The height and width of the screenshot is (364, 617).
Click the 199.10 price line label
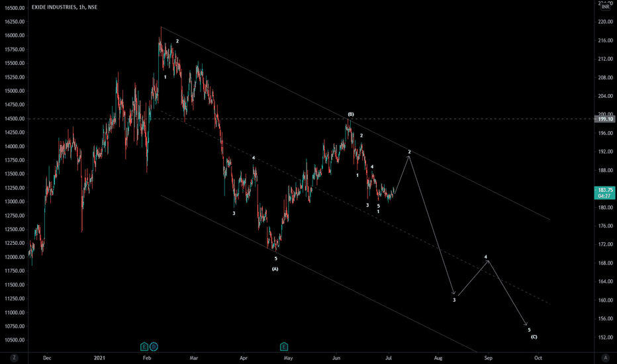[605, 119]
